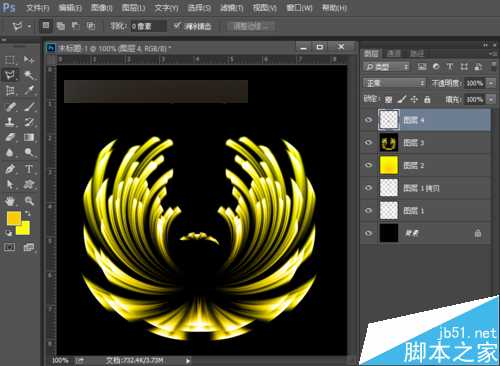This screenshot has width=500, height=366.
Task: Select the Clone Stamp tool
Action: pyautogui.click(x=10, y=122)
